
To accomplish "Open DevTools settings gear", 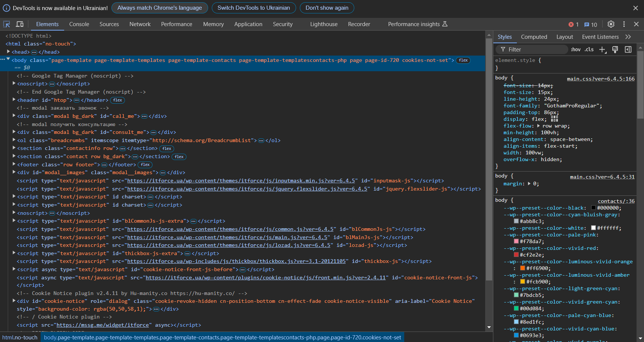I will [611, 24].
